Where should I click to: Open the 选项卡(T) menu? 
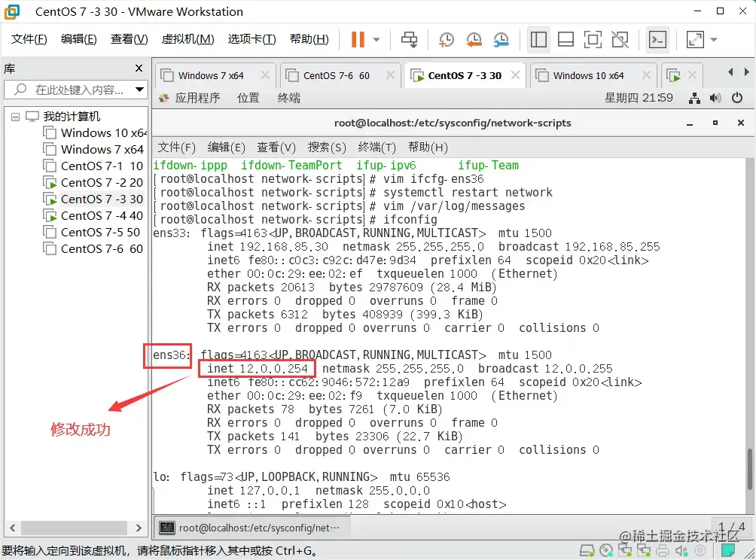coord(251,39)
